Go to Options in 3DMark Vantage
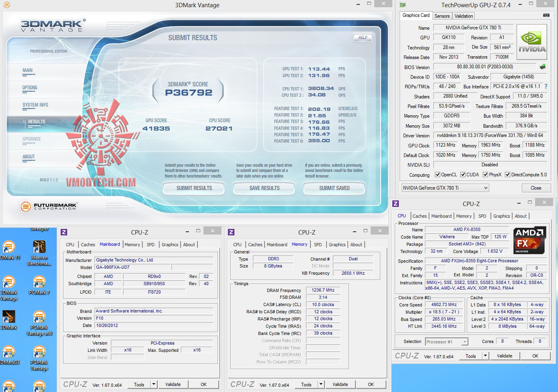Image resolution: width=558 pixels, height=392 pixels. pyautogui.click(x=30, y=88)
